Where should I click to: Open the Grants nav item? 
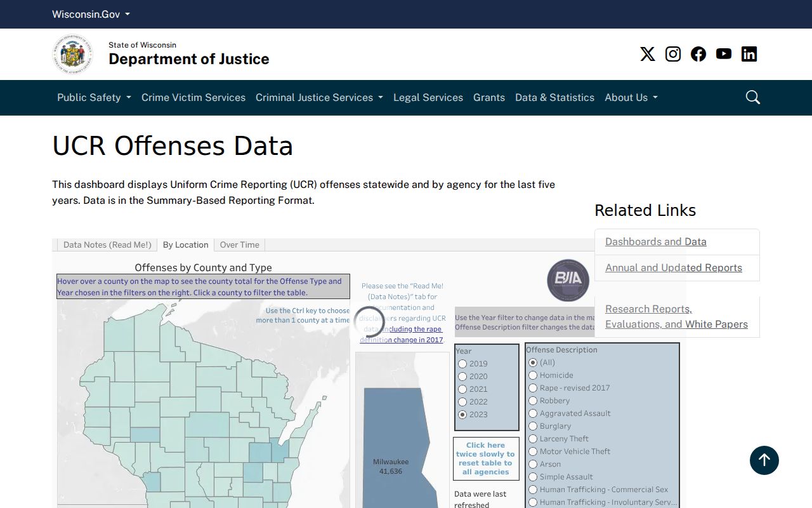pos(489,97)
